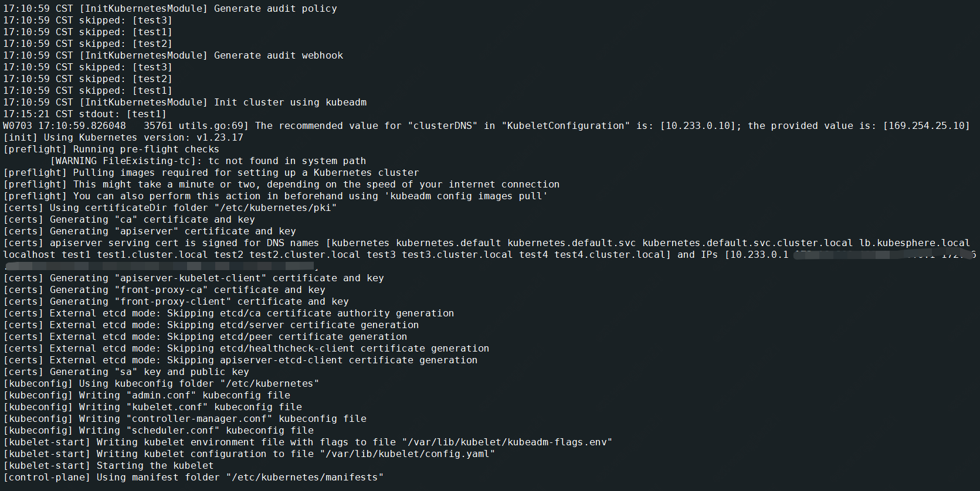Viewport: 980px width, 491px height.
Task: Click the "/var/lib/kubelet/config.yaml" path
Action: [x=408, y=454]
